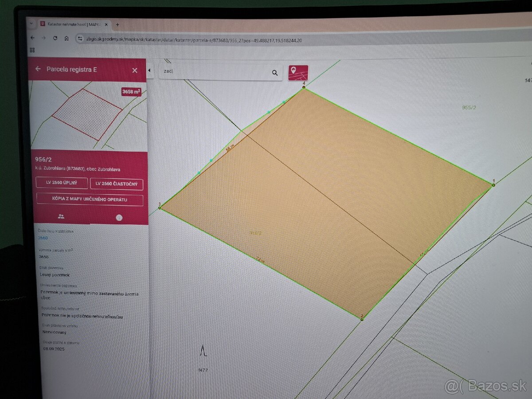
Task: Collapse the side panel with the triangle arrow
Action: point(149,70)
